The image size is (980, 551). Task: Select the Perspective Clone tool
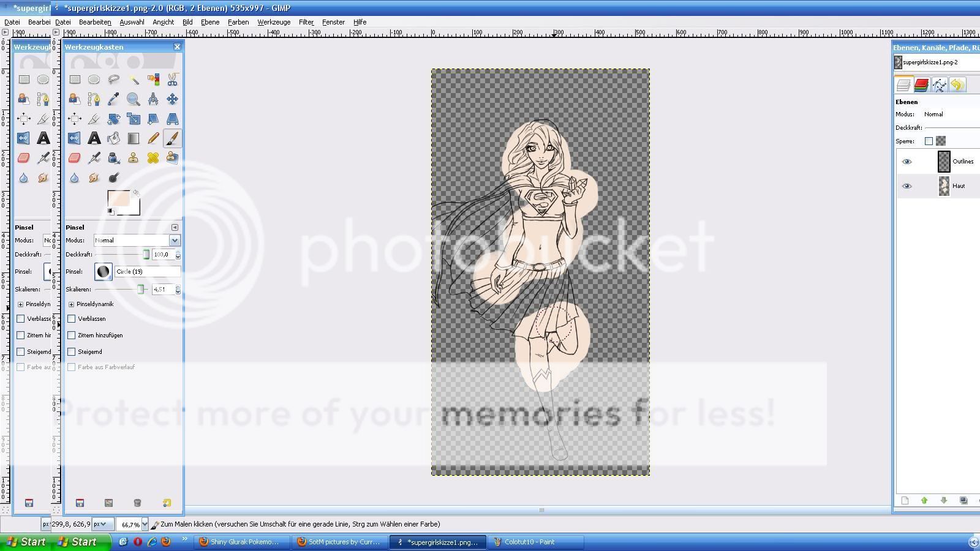173,158
